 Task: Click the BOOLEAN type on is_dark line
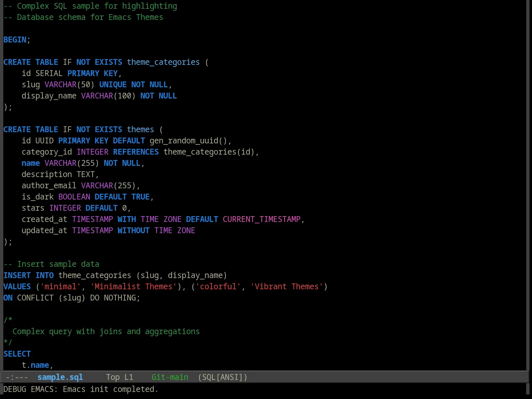click(74, 197)
